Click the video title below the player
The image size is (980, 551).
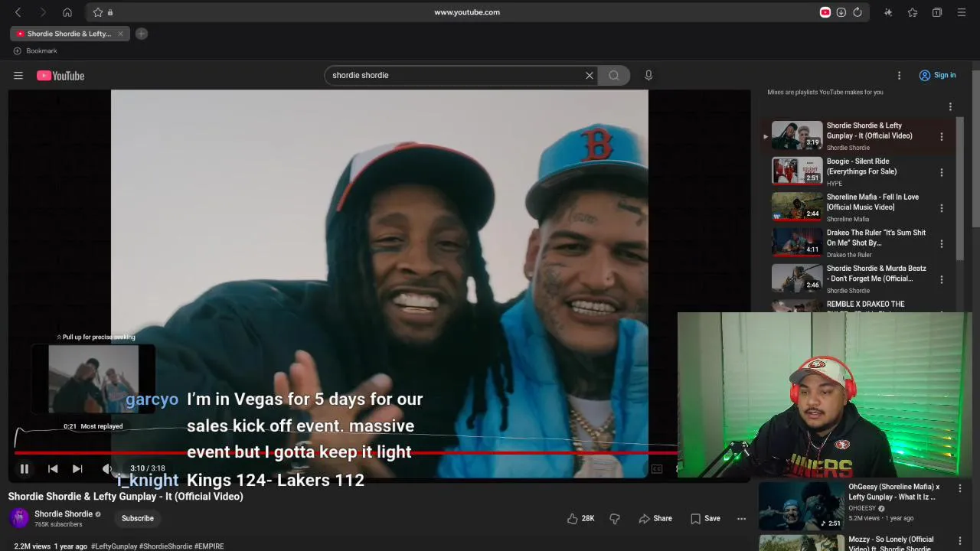point(126,497)
